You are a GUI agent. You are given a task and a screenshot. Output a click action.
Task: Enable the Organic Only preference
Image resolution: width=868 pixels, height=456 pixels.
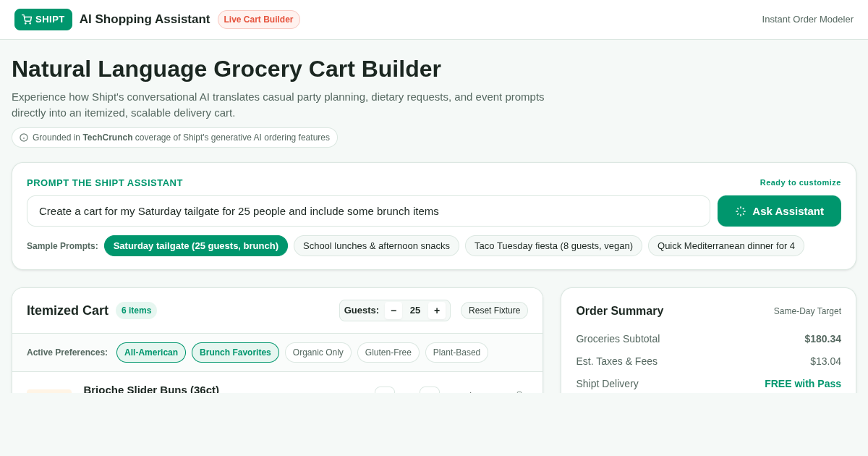[x=318, y=352]
